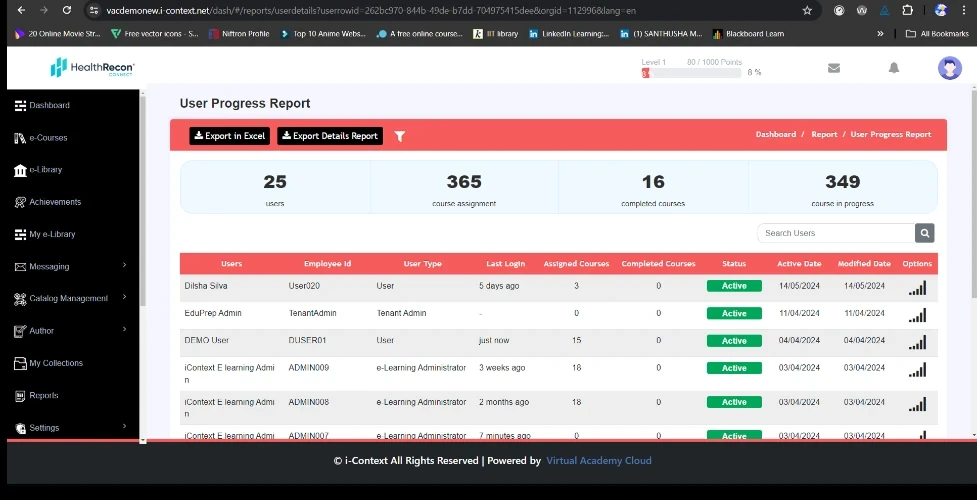Sort by Employee Id column header
The image size is (977, 500).
pyautogui.click(x=327, y=264)
